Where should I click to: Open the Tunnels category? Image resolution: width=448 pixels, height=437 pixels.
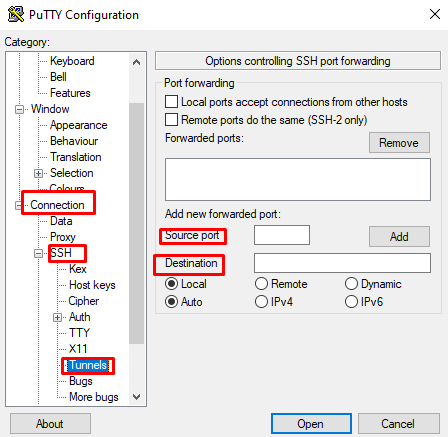(88, 365)
